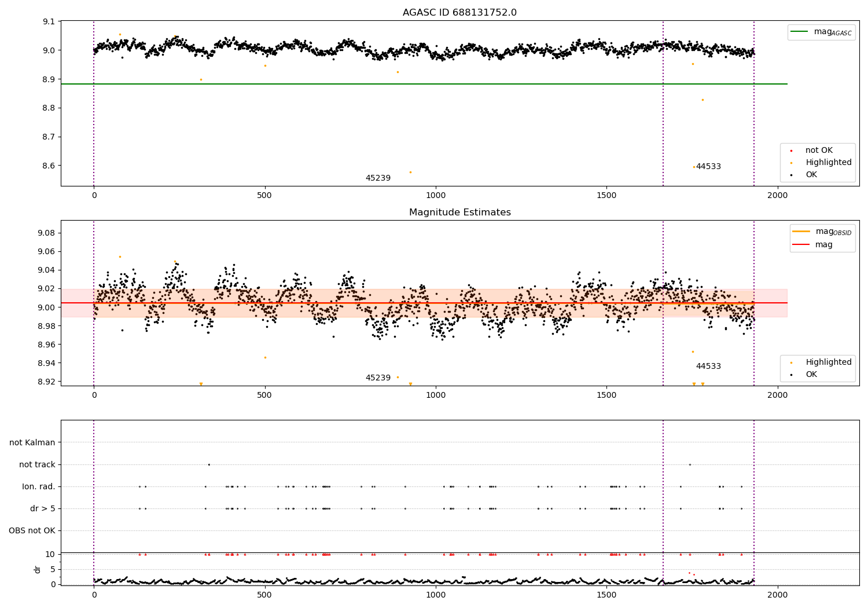
Task: Click the 8.8 y-axis tick label
Action: pos(49,108)
